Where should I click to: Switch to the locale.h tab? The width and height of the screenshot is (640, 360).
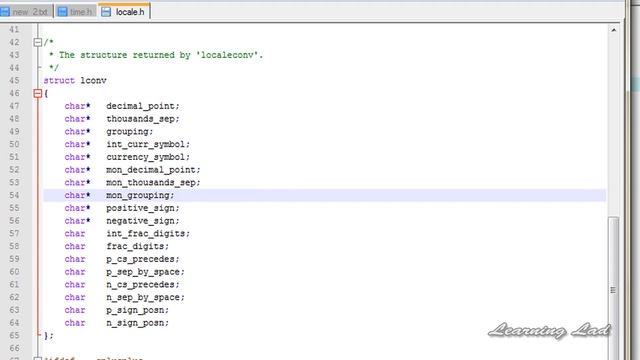point(124,12)
